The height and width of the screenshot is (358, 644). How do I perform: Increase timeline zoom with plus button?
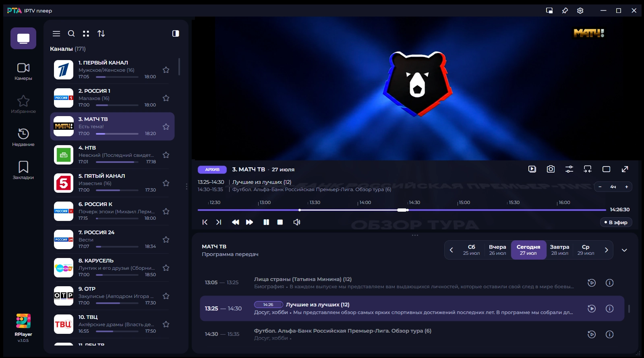[x=627, y=187]
